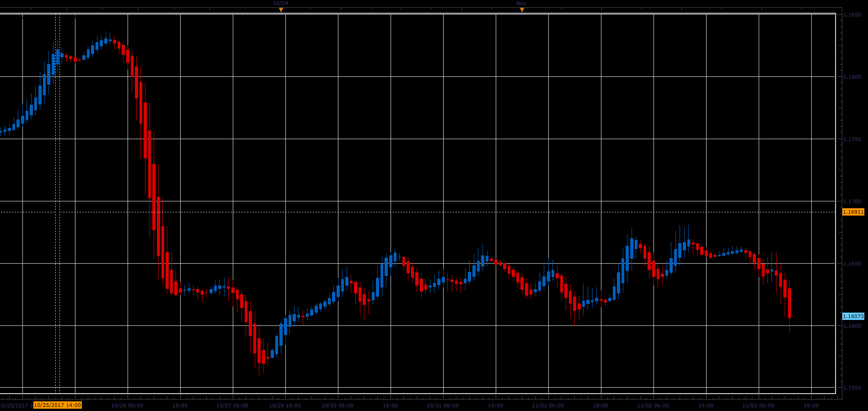Screen dimensions: 868x411
Task: Click the orange Nov month marker triangle
Action: tap(521, 10)
